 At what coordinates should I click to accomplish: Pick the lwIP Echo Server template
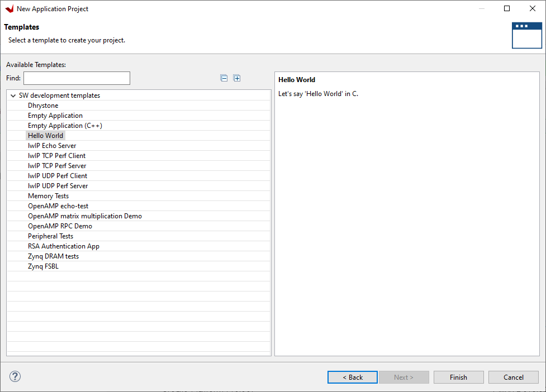52,146
